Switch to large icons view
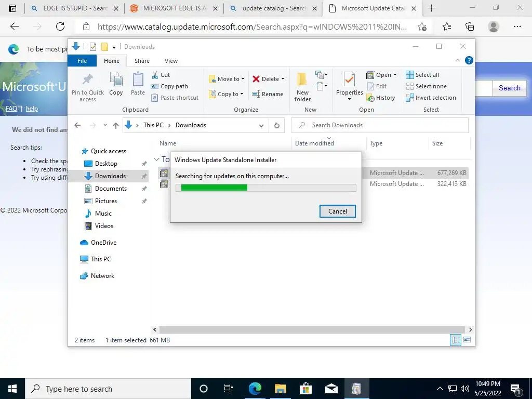 [x=467, y=340]
